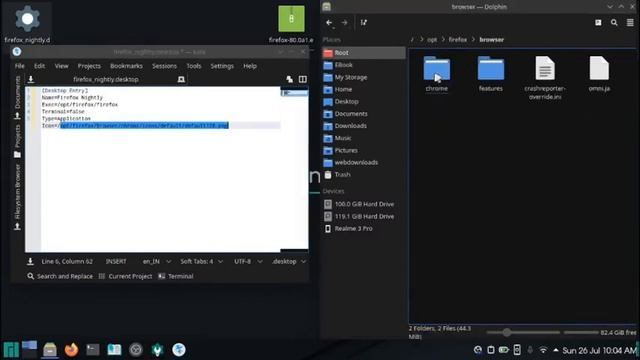This screenshot has height=360, width=640.
Task: Open the Dolphin hamburger menu
Action: [630, 23]
